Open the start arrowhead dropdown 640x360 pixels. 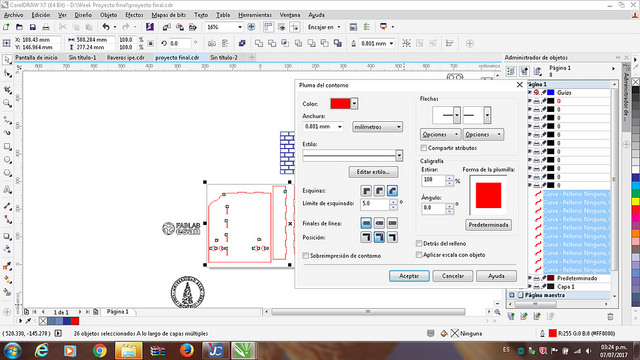pyautogui.click(x=457, y=115)
